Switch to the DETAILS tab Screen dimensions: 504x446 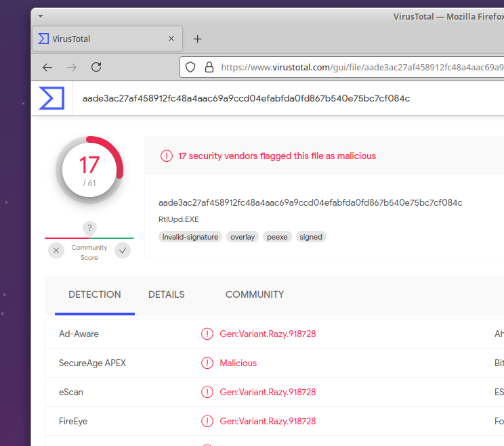pos(166,294)
